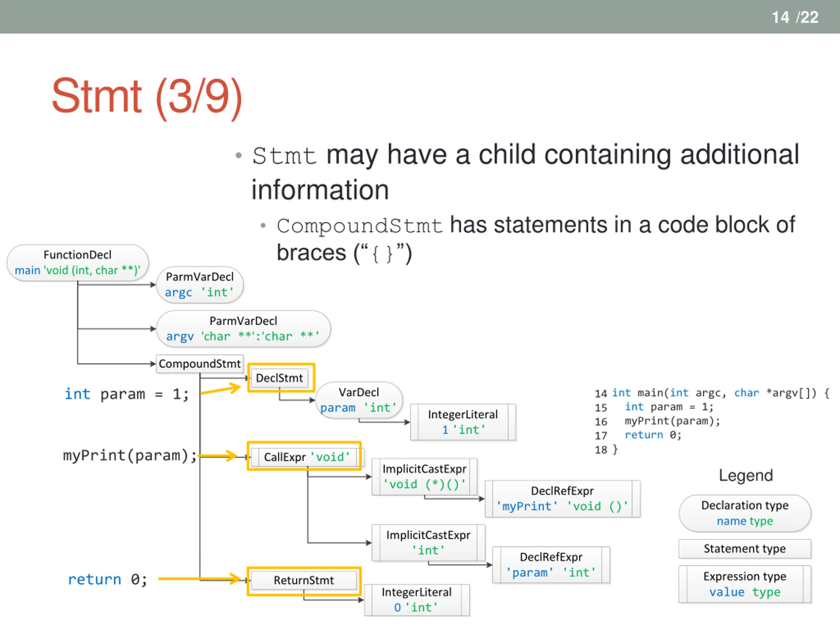Click DeclRefExpr 'param' 'int' node

click(x=551, y=565)
